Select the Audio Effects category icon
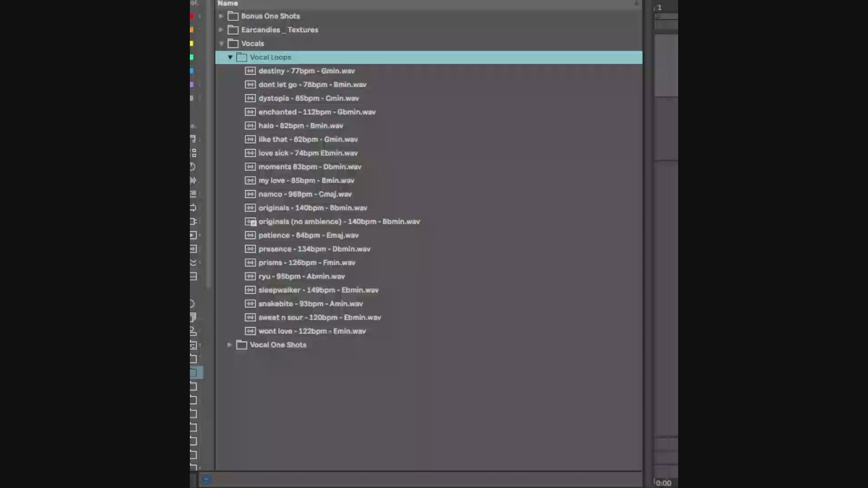Screen dimensions: 868x488 pyautogui.click(x=193, y=180)
